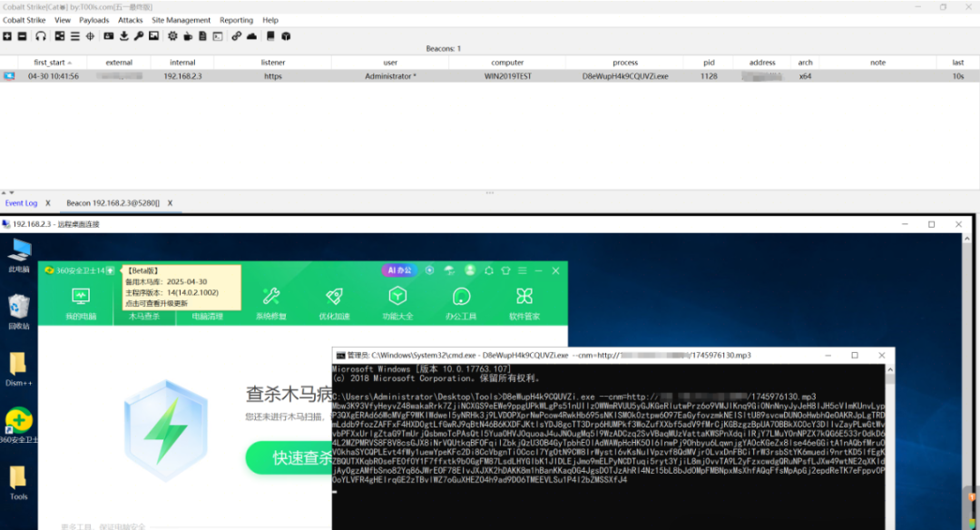
Task: Open 系统修复 tab in 360 Security
Action: point(270,304)
